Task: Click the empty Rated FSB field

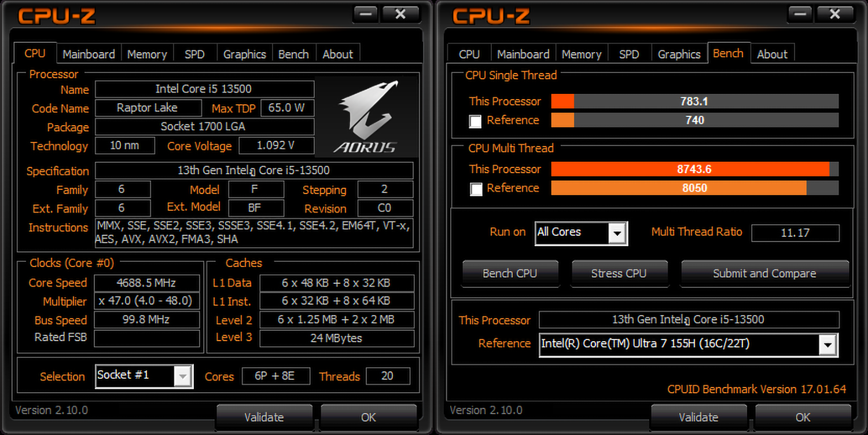Action: pyautogui.click(x=146, y=338)
